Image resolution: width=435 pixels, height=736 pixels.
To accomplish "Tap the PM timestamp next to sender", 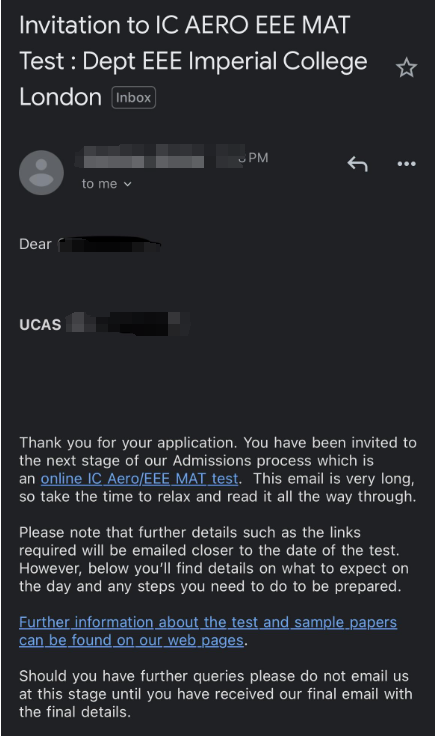I will (x=257, y=158).
